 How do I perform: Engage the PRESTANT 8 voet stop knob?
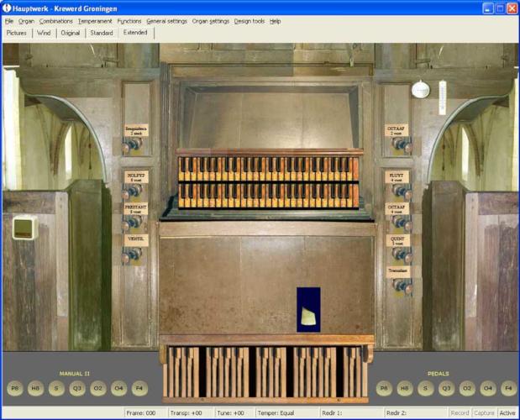132,223
